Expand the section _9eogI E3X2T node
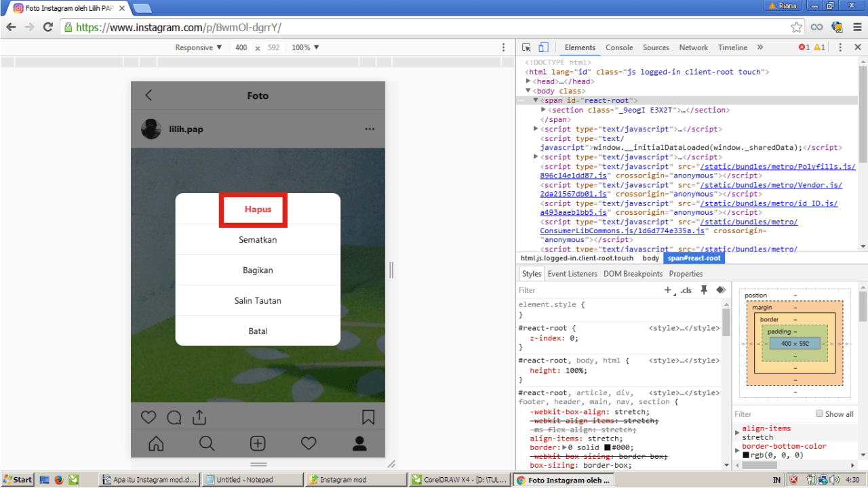This screenshot has height=488, width=868. pos(543,110)
